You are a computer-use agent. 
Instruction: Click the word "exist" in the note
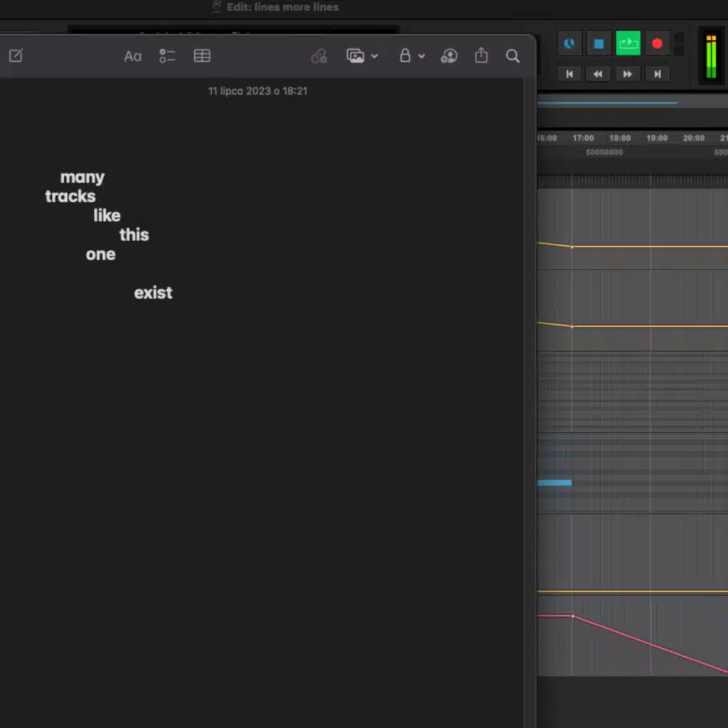click(x=154, y=293)
